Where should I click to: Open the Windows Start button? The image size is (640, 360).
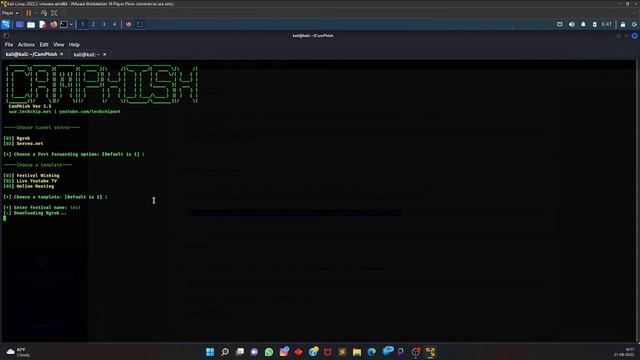(x=210, y=352)
